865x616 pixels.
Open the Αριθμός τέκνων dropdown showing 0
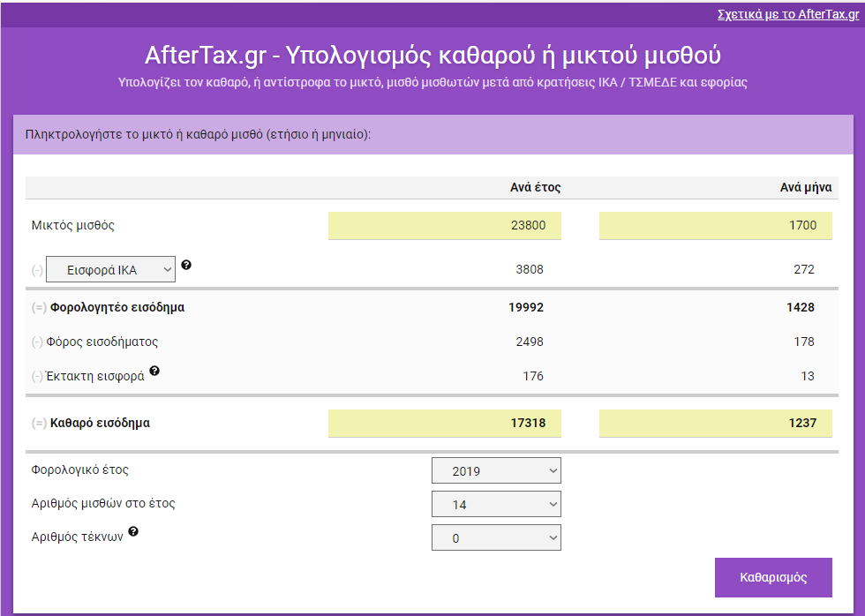coord(496,537)
